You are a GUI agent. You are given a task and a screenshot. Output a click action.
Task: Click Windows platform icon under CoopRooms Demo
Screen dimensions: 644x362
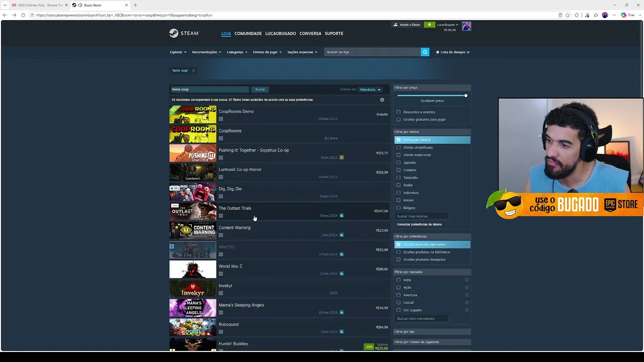221,119
